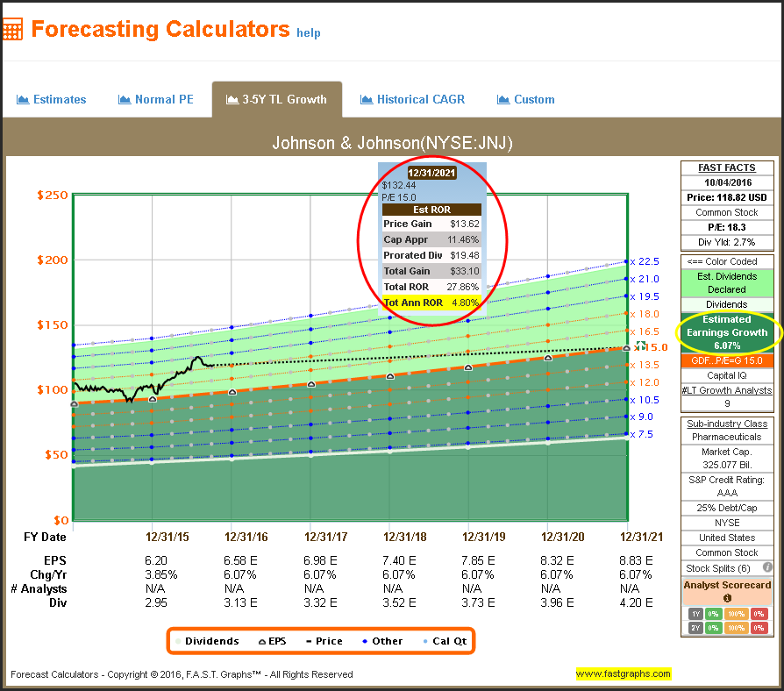Open the help link
784x691 pixels.
(309, 33)
